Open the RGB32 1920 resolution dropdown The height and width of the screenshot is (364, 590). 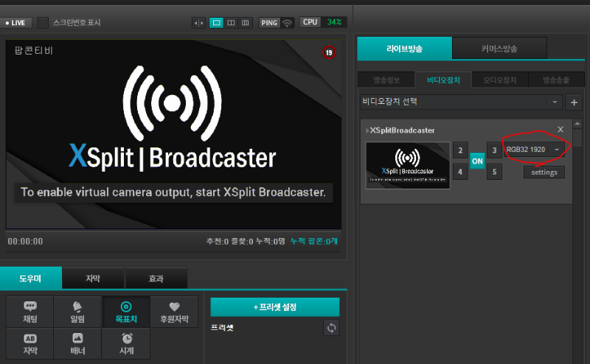534,150
